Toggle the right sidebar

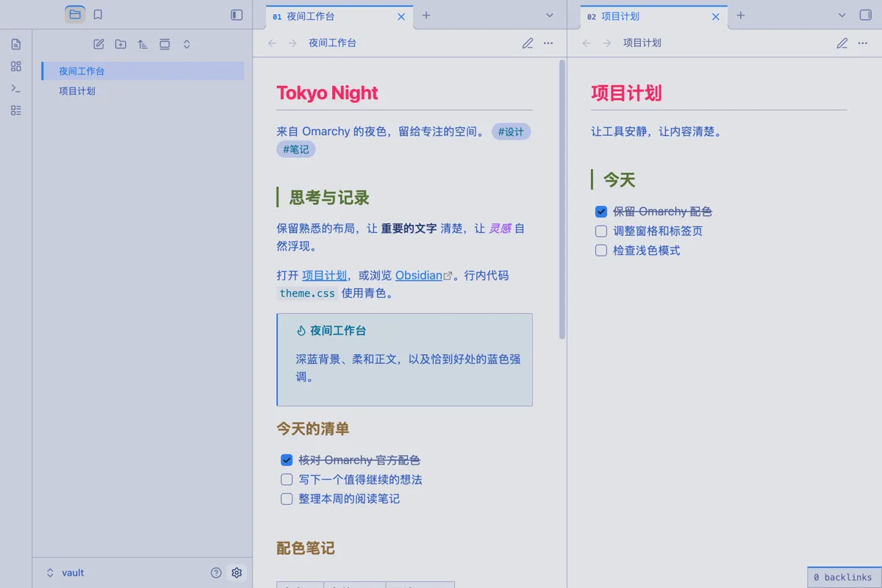point(865,15)
